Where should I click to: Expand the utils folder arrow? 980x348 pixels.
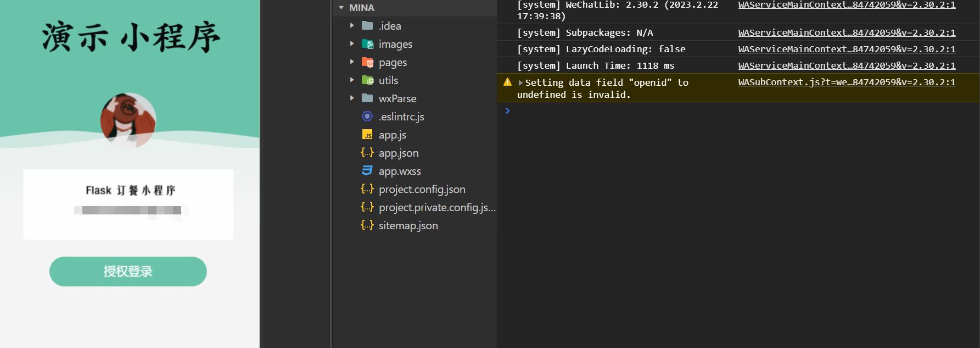(x=352, y=80)
